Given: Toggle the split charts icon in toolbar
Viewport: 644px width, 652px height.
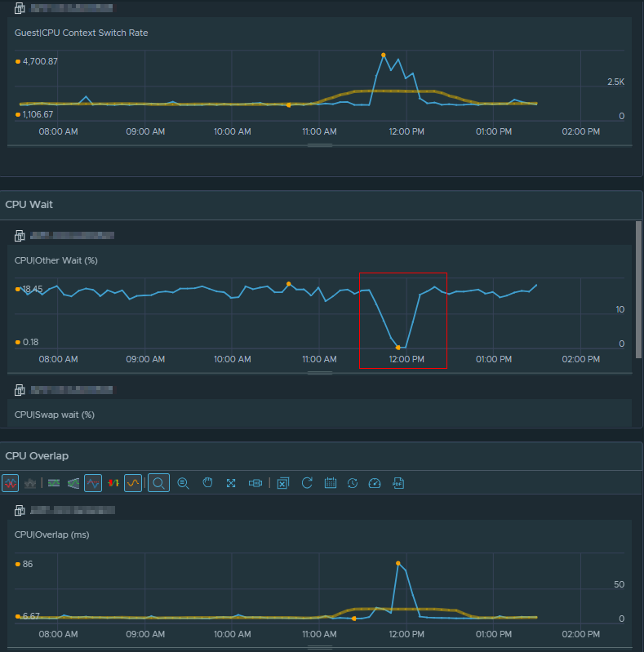Looking at the screenshot, I should click(x=11, y=483).
